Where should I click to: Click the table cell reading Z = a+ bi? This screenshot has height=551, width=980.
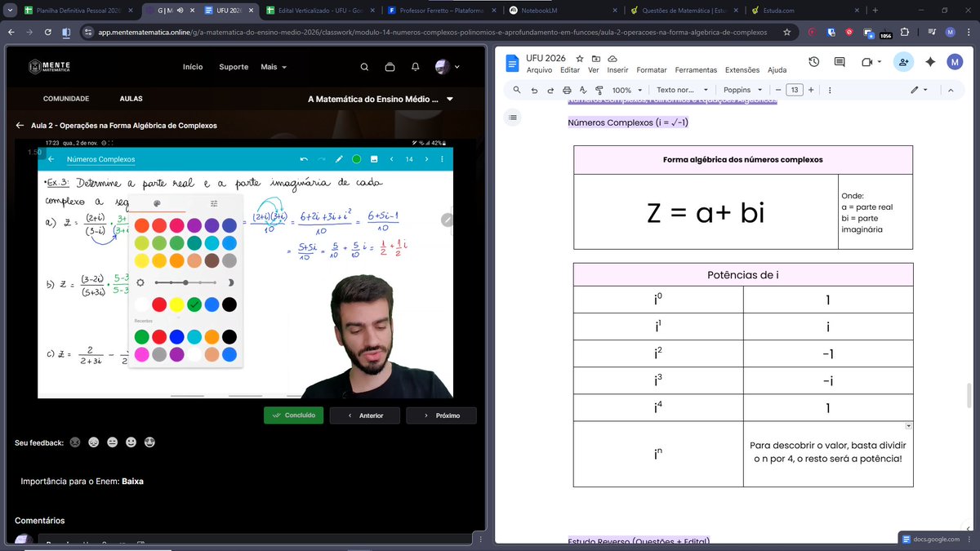click(706, 212)
